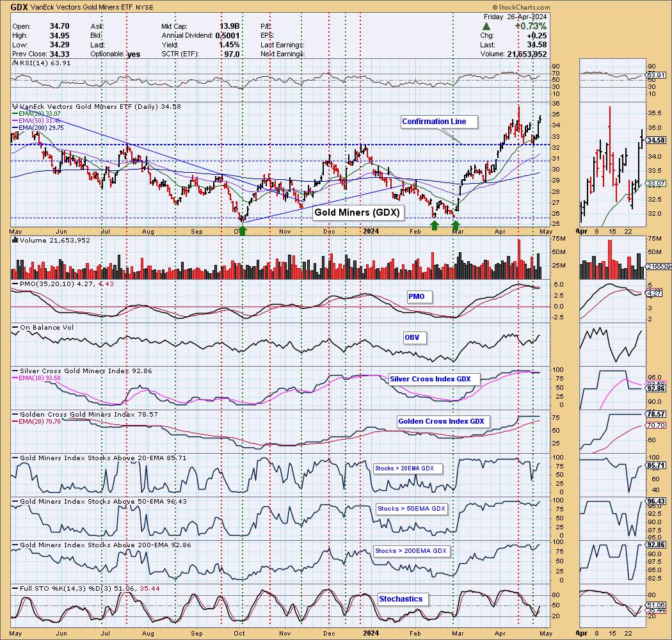
Task: Click the Prev Close value 34.33
Action: coord(60,54)
